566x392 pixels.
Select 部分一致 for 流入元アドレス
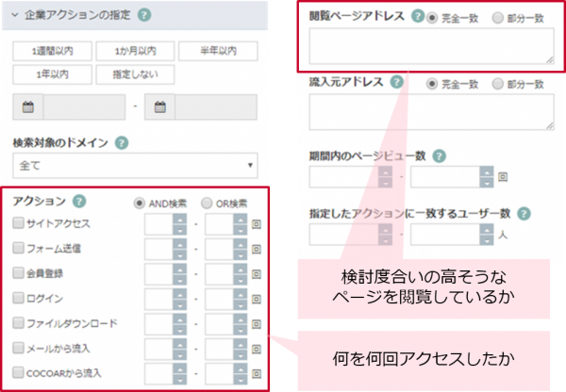[498, 84]
